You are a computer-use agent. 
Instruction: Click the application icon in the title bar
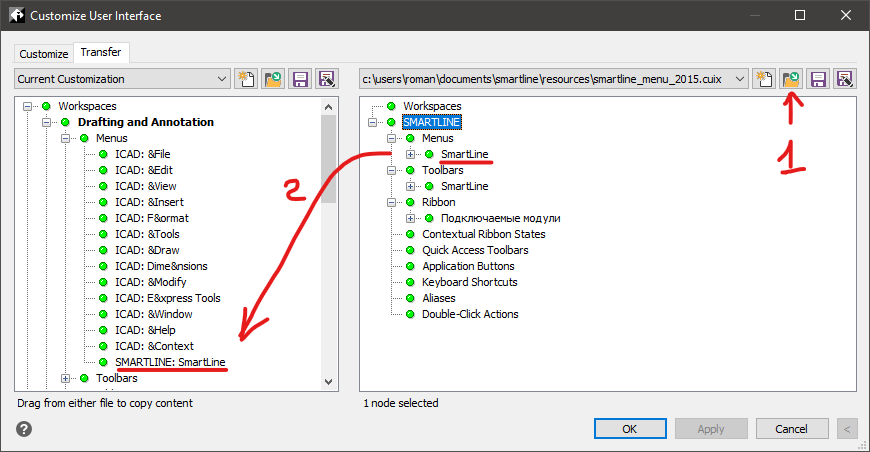(x=17, y=15)
